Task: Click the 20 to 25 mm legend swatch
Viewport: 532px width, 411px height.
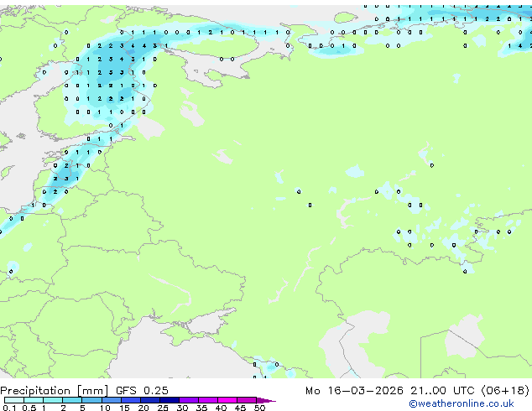Action: 150,400
